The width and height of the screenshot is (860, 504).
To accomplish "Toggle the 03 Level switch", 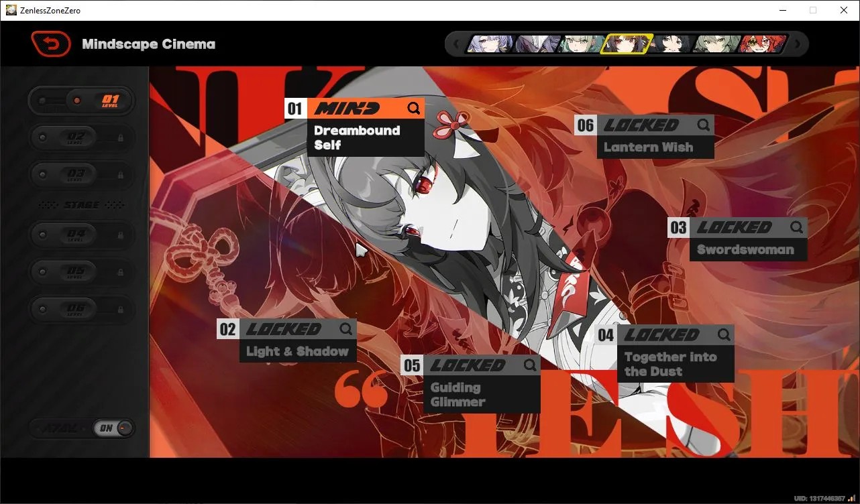I will click(x=81, y=174).
